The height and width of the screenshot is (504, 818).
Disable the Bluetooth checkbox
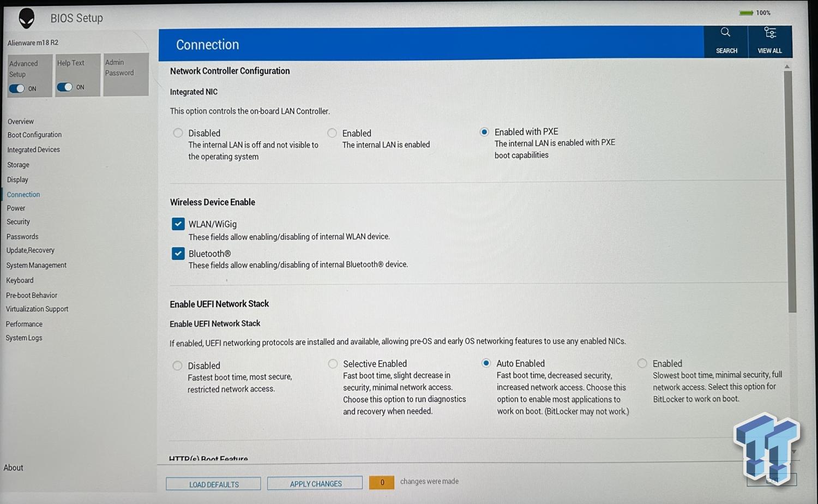coord(178,254)
